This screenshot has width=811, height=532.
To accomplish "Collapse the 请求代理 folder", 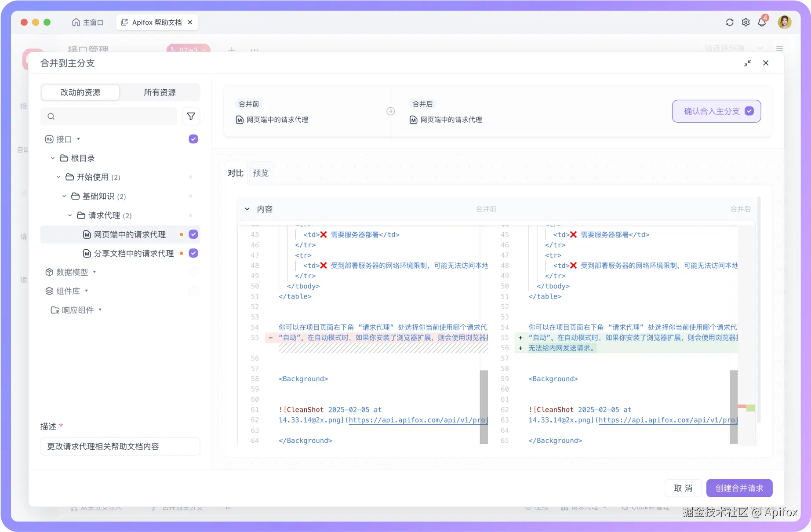I will point(69,215).
